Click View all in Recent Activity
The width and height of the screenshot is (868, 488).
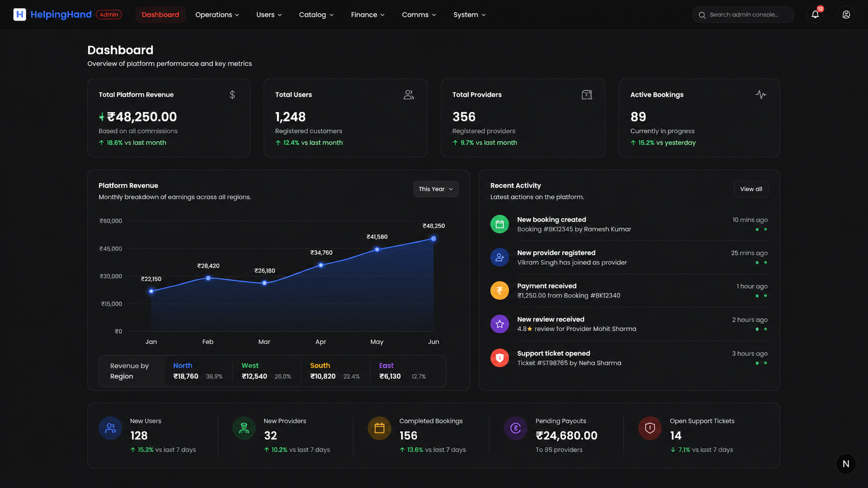pyautogui.click(x=751, y=189)
